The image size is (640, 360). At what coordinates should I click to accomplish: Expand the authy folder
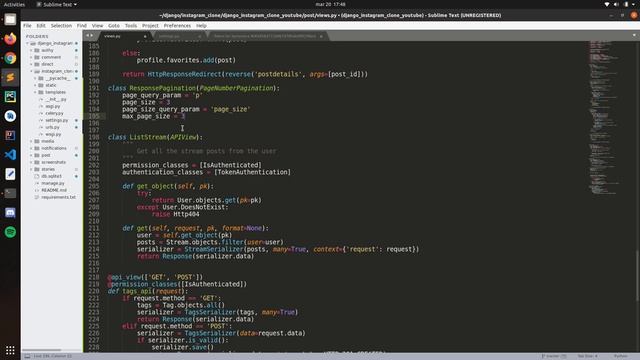pyautogui.click(x=31, y=50)
